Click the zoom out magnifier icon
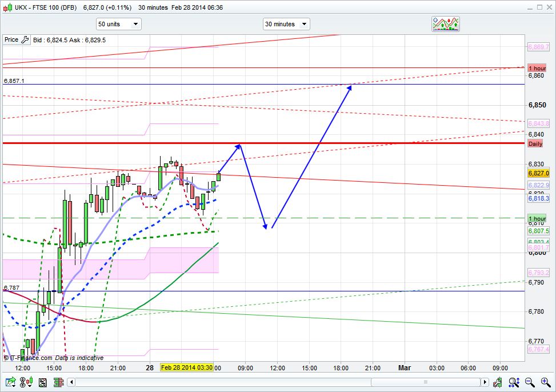 (530, 382)
